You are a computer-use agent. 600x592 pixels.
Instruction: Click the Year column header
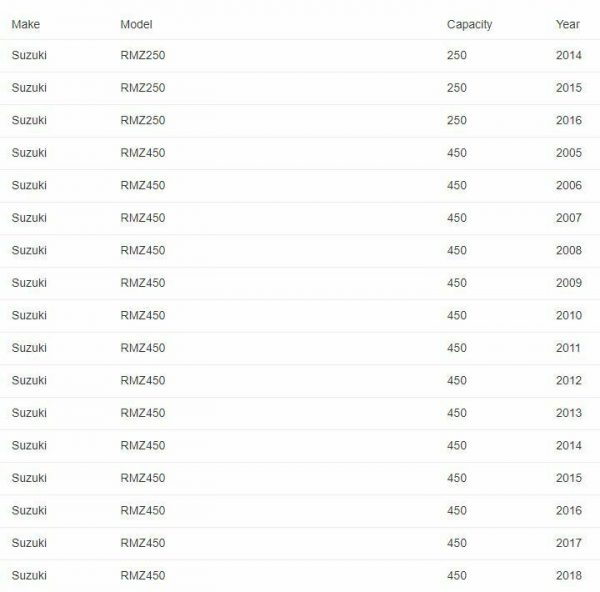point(567,24)
